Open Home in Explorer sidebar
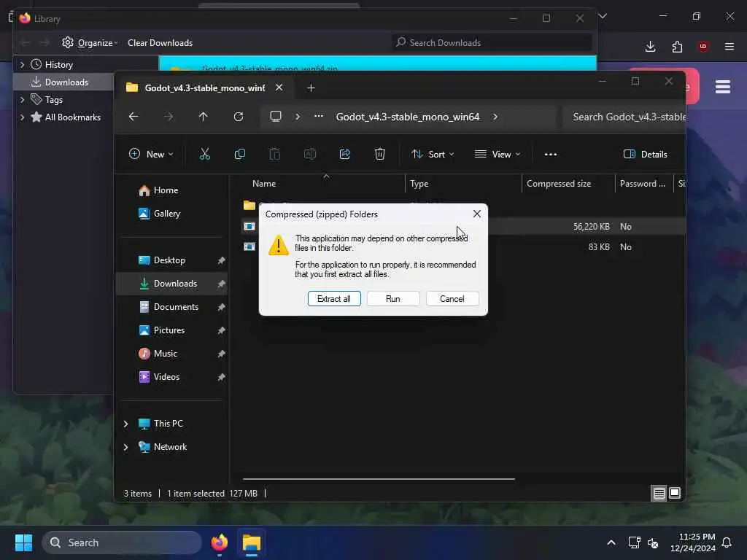Viewport: 747px width, 560px height. pos(166,190)
